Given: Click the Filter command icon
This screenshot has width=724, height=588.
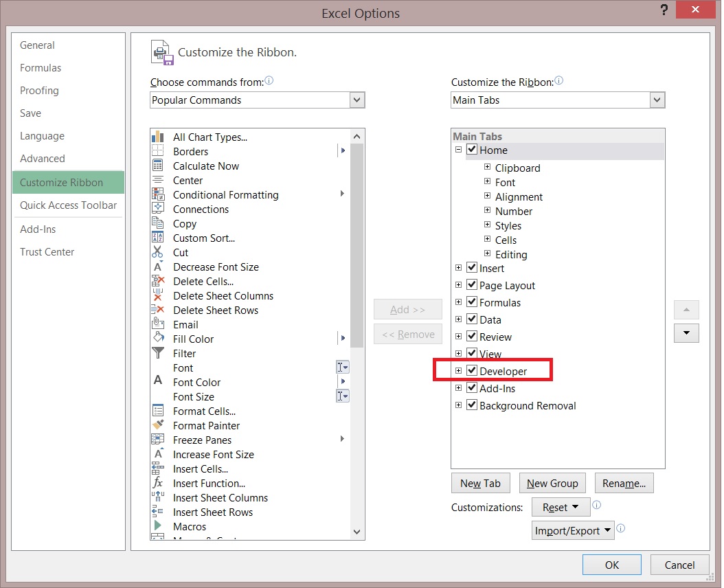Looking at the screenshot, I should coord(159,353).
